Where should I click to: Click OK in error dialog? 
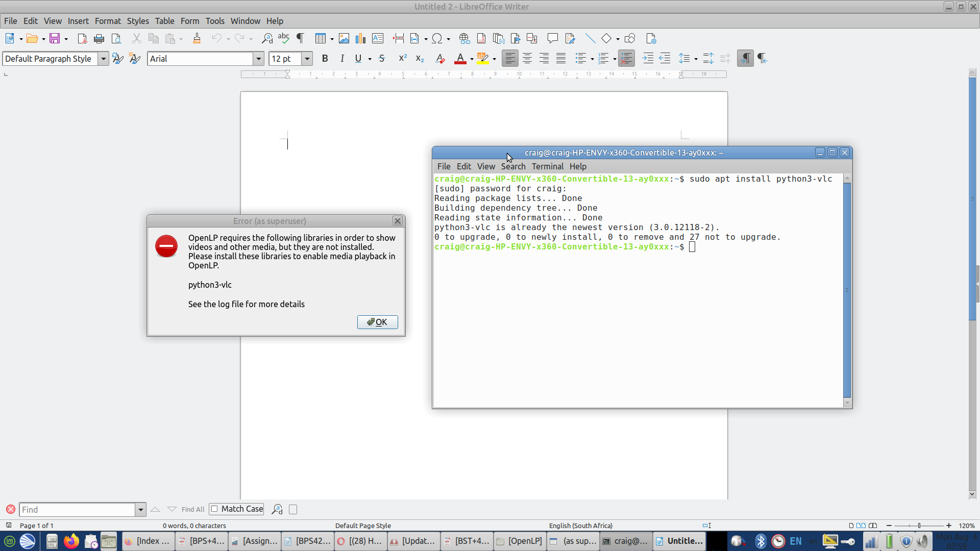pyautogui.click(x=377, y=322)
